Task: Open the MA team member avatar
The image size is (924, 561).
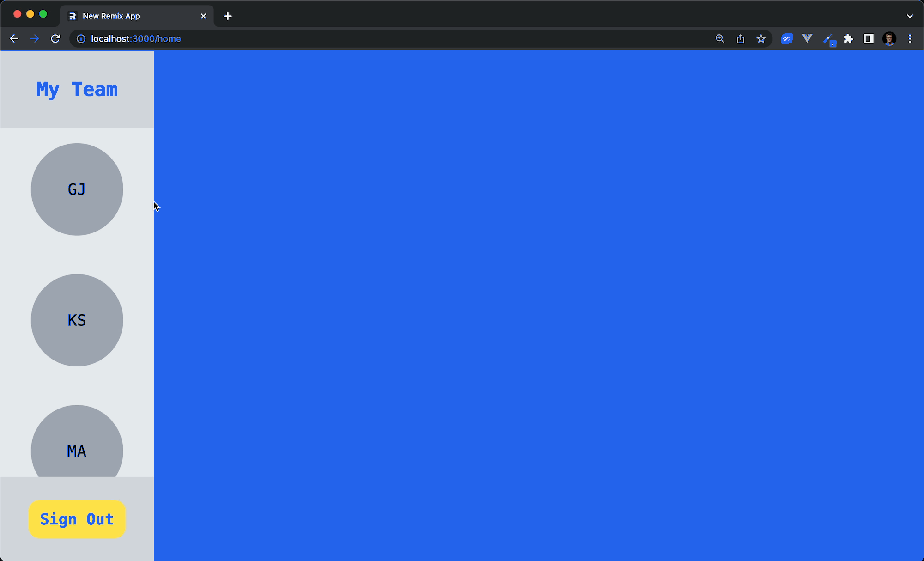Action: [77, 444]
